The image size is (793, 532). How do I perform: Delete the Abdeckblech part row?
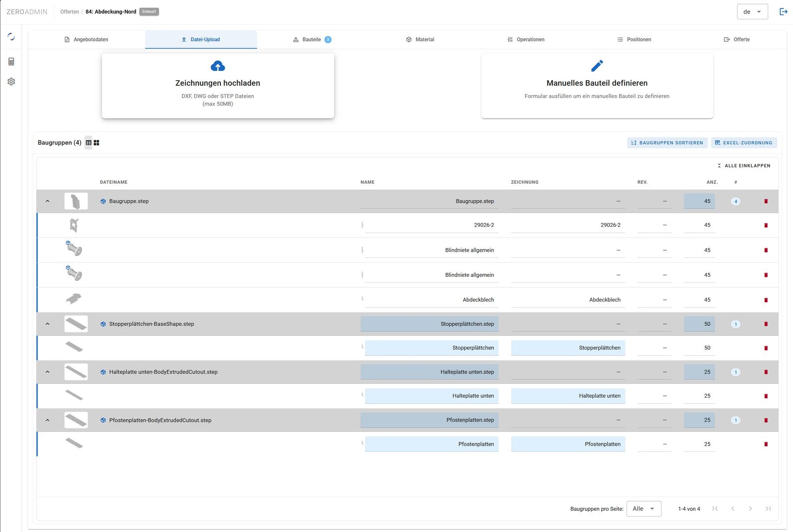click(x=766, y=300)
